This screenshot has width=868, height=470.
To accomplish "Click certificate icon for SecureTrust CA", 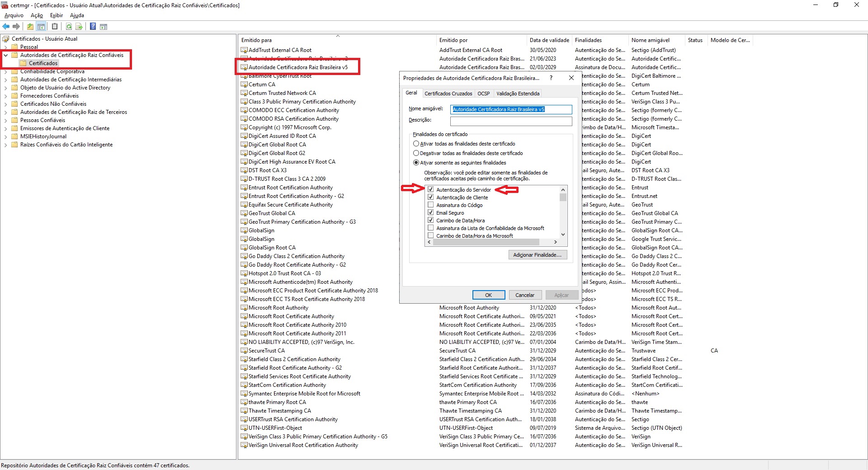I will tap(244, 351).
